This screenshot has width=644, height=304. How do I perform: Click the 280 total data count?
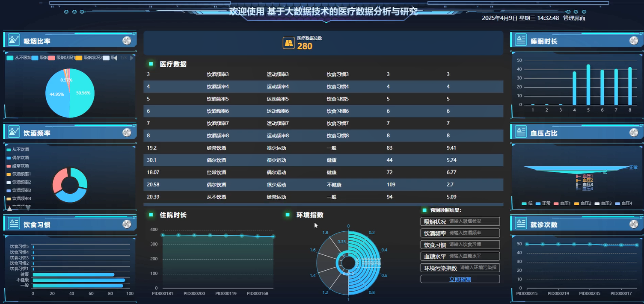click(305, 46)
